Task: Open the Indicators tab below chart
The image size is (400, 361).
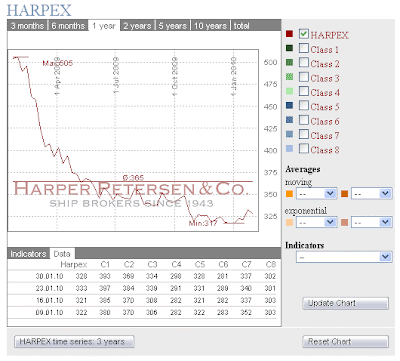Action: click(x=28, y=254)
